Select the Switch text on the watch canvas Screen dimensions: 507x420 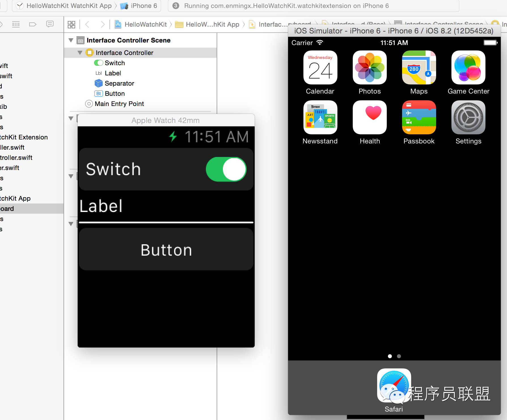(113, 169)
